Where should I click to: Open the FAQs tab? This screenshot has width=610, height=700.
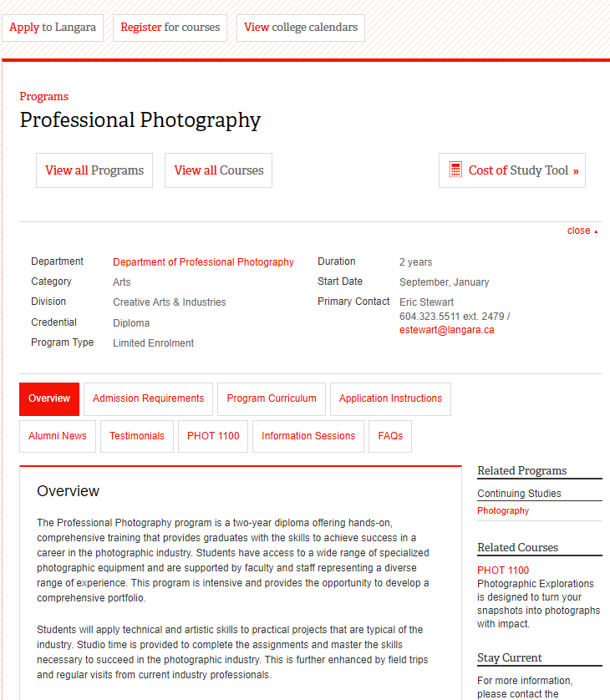point(390,436)
